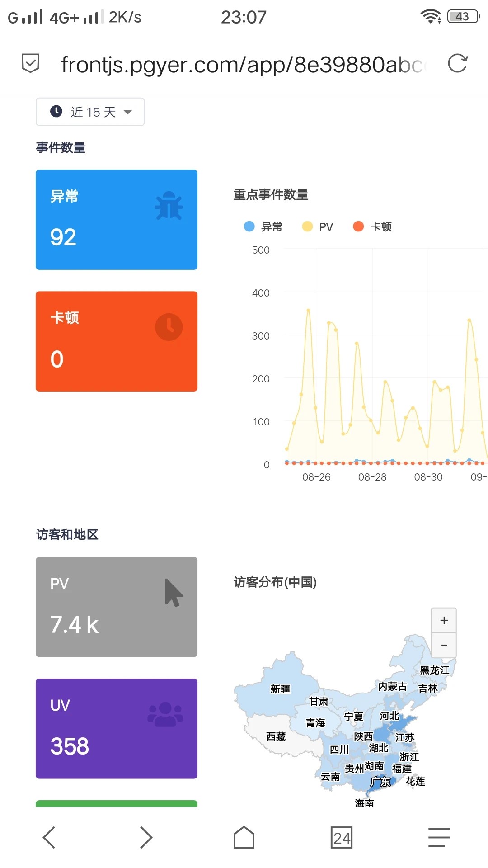Select 宁夏 region on the map

click(x=353, y=717)
